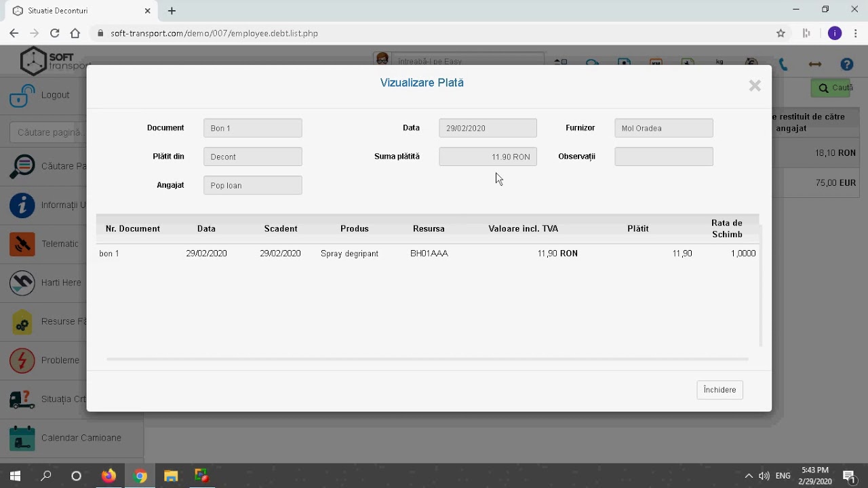
Task: Click the Angajat field showing Pop Ioan
Action: (252, 185)
